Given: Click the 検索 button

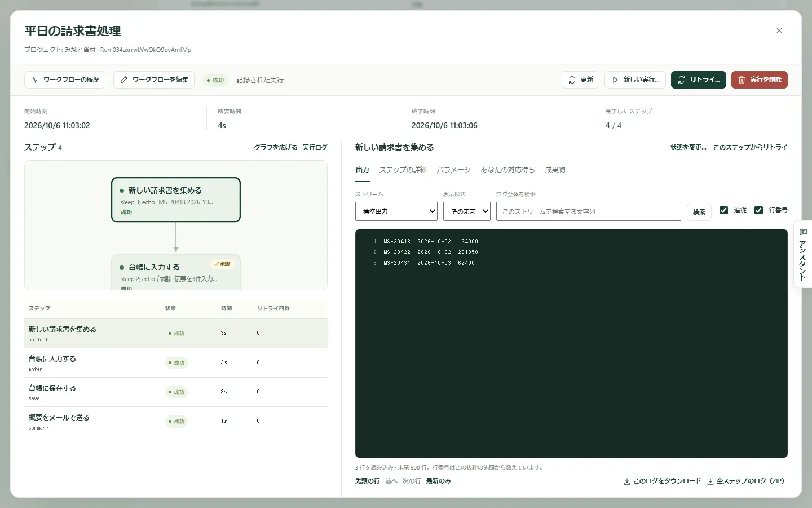Looking at the screenshot, I should click(699, 212).
